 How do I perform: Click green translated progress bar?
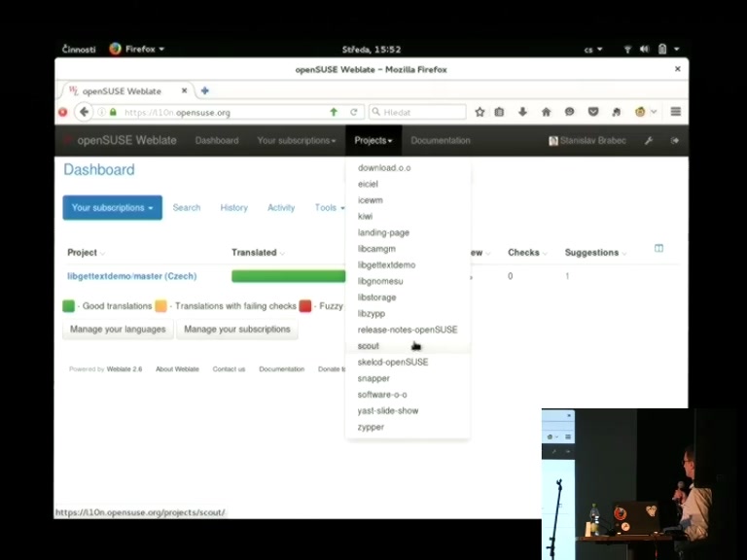point(289,276)
